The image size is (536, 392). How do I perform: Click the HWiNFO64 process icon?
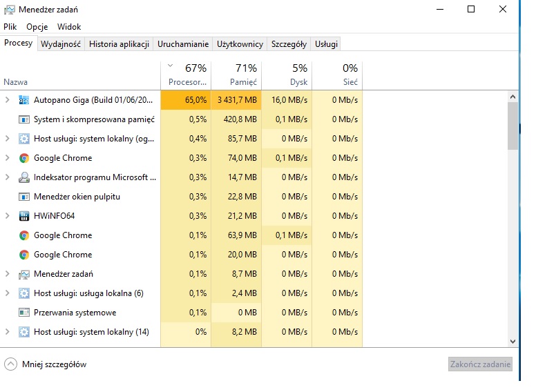click(x=24, y=216)
